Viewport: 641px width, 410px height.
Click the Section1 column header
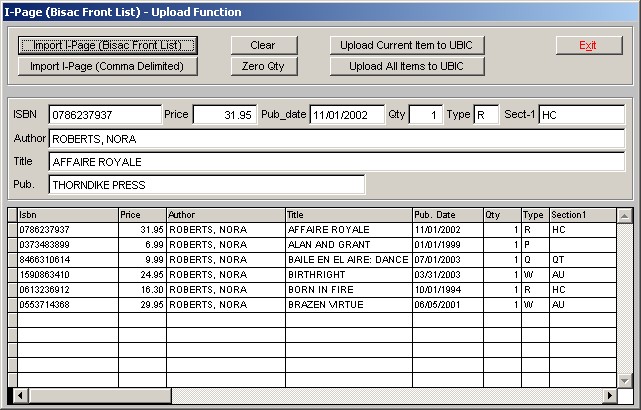pos(583,215)
